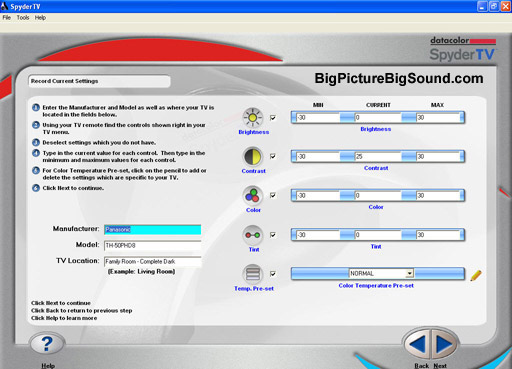Click the blue Contrast label under icon
This screenshot has height=369, width=512.
point(254,171)
